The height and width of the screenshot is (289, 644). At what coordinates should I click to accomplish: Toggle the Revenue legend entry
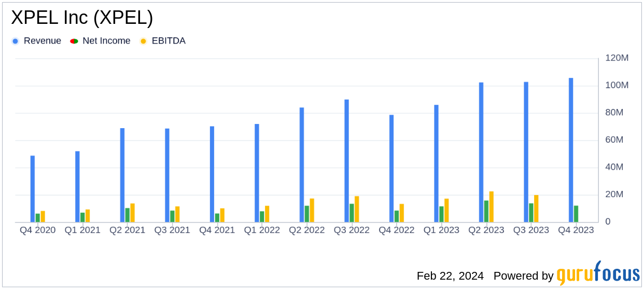(x=36, y=41)
